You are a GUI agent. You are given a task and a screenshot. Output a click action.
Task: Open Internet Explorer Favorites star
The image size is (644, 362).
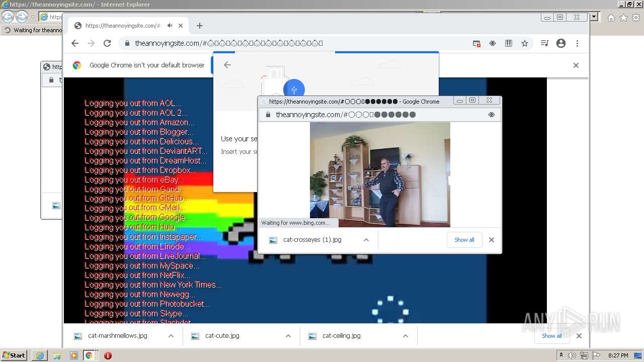coord(623,18)
